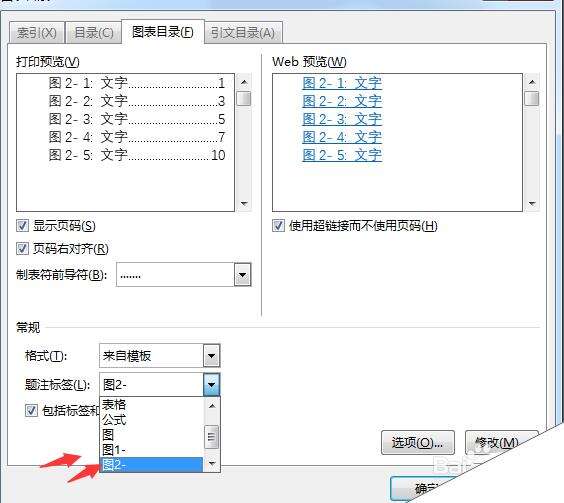
Task: Click the label list scroll-down arrow
Action: (x=212, y=464)
